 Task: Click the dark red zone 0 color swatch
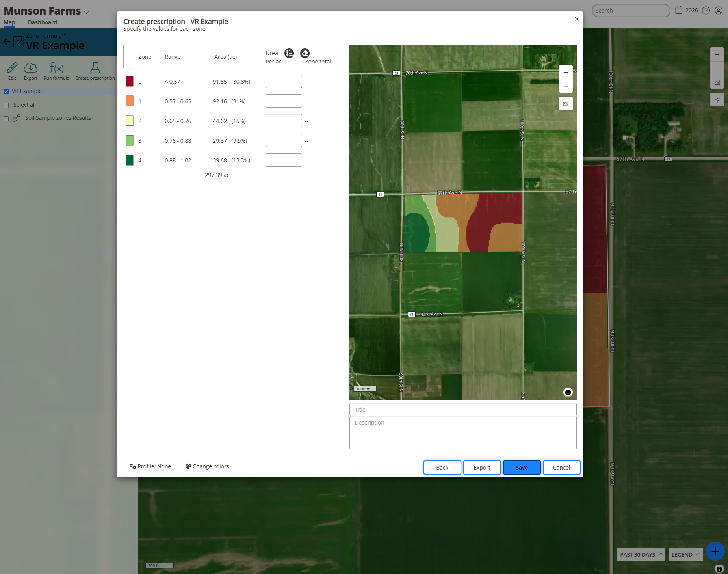click(130, 81)
